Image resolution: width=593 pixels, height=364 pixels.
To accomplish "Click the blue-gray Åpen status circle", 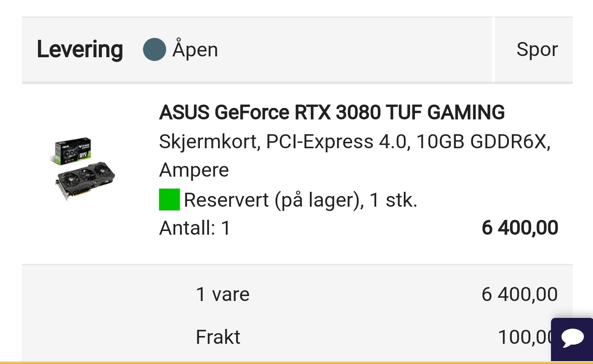I will [155, 49].
